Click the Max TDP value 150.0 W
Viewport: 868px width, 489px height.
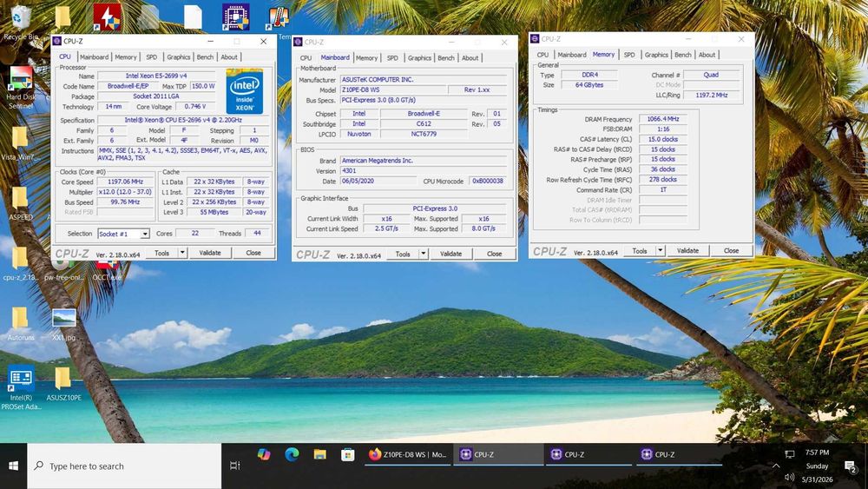[202, 86]
